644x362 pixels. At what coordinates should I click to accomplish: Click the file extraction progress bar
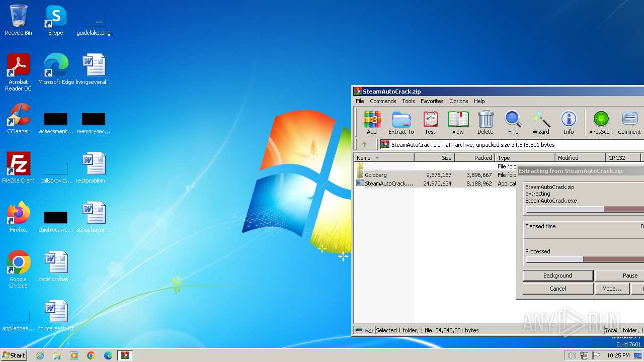pyautogui.click(x=585, y=209)
